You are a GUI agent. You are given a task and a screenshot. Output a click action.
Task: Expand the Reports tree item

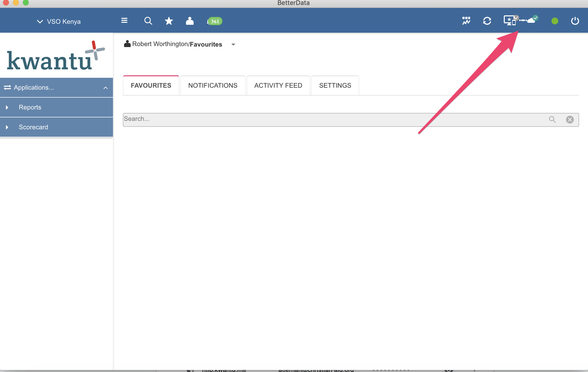tap(7, 107)
